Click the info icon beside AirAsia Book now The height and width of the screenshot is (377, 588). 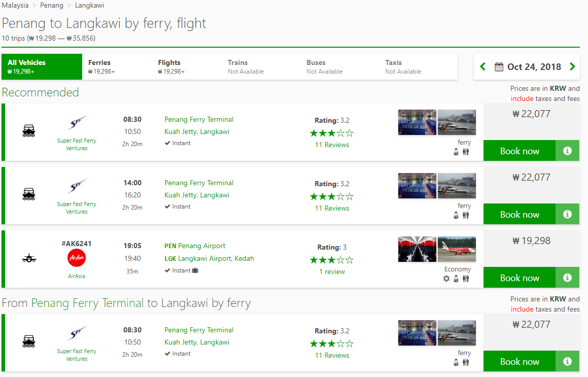coord(567,278)
